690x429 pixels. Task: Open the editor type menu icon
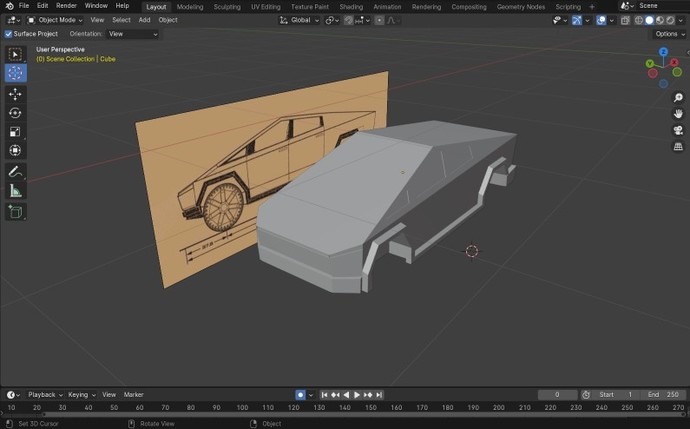tap(14, 20)
